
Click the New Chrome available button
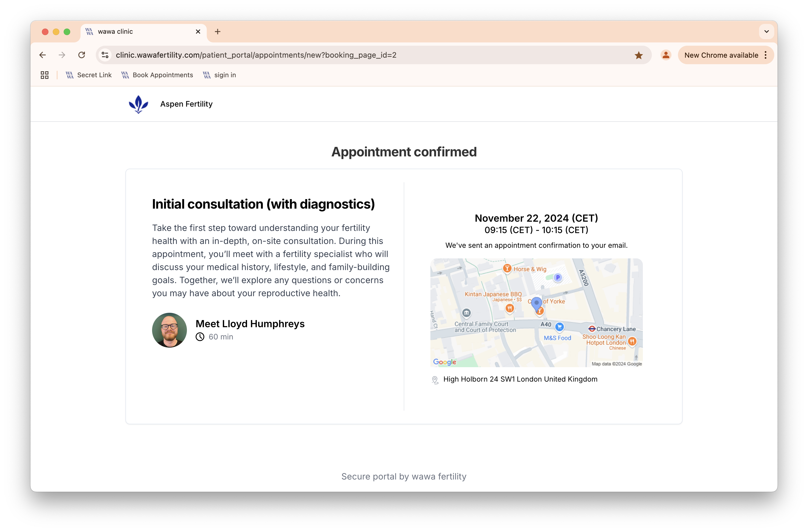pyautogui.click(x=721, y=55)
